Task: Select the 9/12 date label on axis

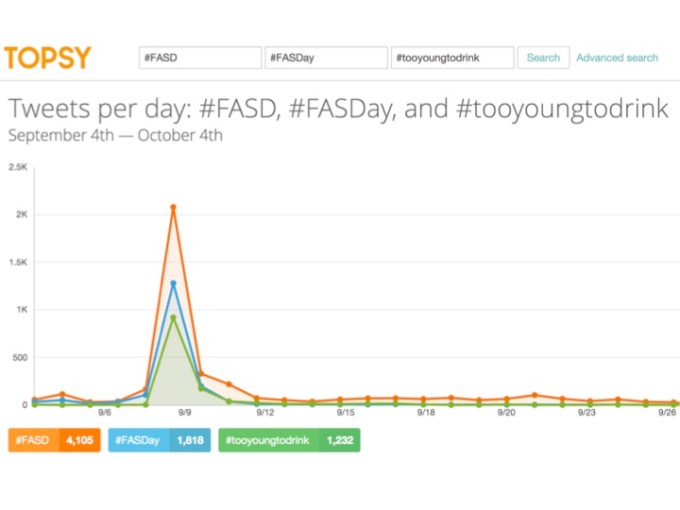Action: [x=265, y=412]
